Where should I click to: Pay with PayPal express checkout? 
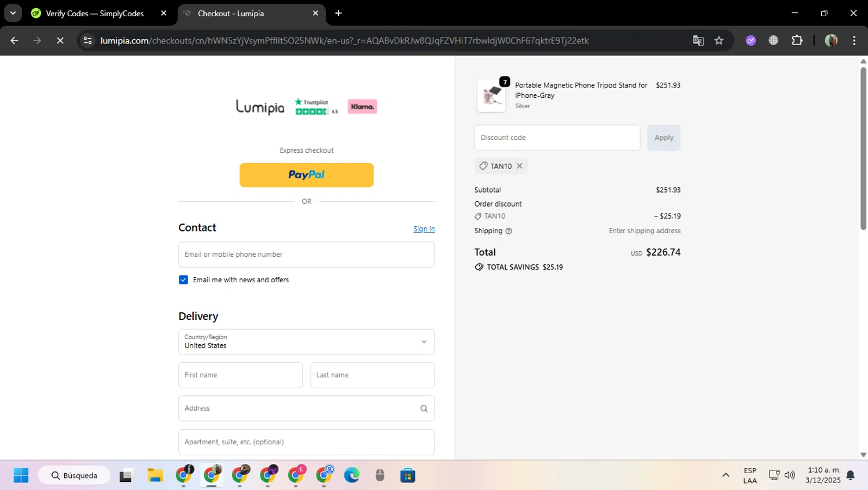click(x=307, y=175)
